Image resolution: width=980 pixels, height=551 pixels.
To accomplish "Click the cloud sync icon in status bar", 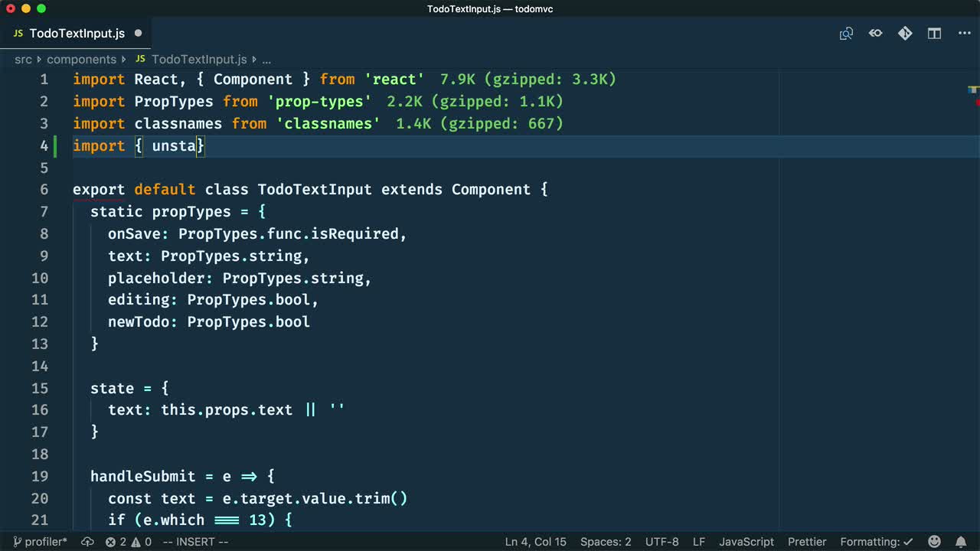I will (88, 542).
